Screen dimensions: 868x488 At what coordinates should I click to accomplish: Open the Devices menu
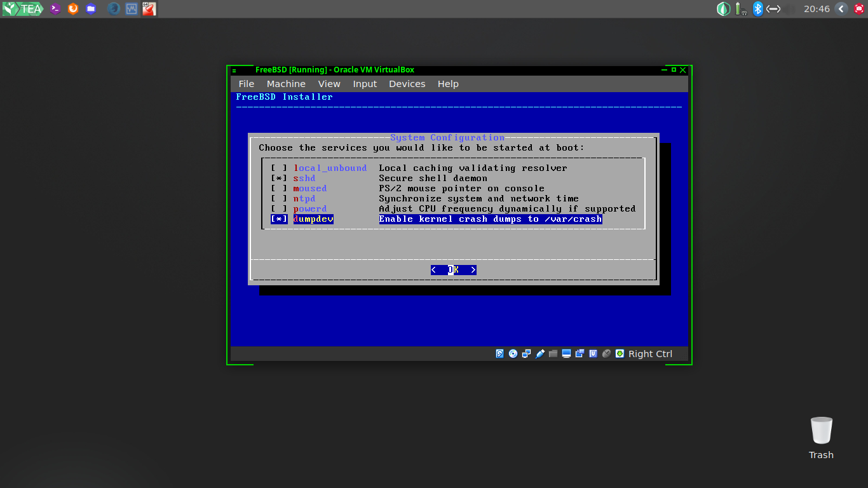click(407, 84)
